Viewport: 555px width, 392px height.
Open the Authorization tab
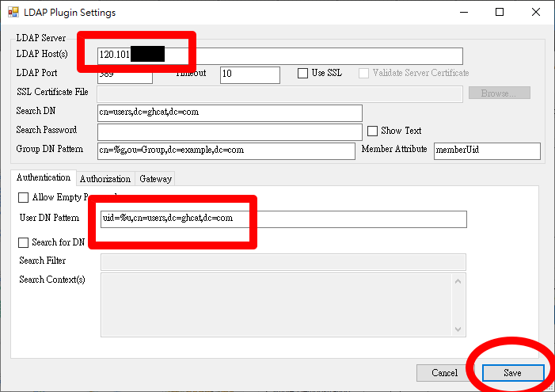tap(105, 179)
